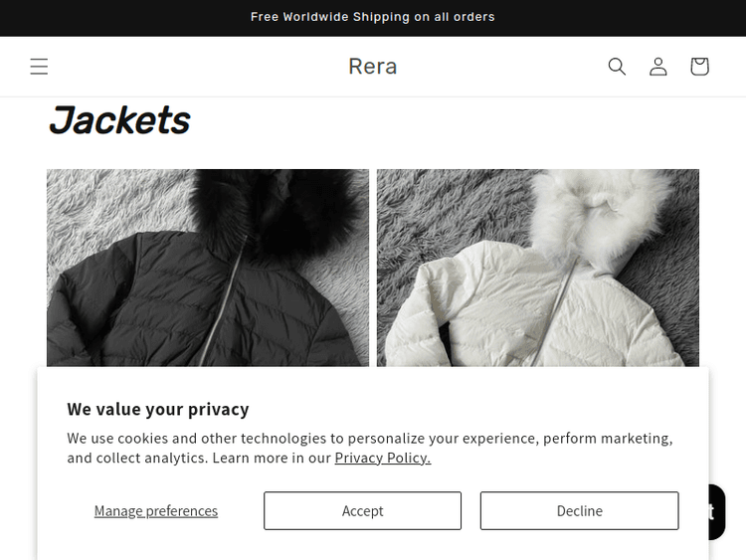View the shopping cart
This screenshot has height=560, width=746.
click(x=699, y=67)
